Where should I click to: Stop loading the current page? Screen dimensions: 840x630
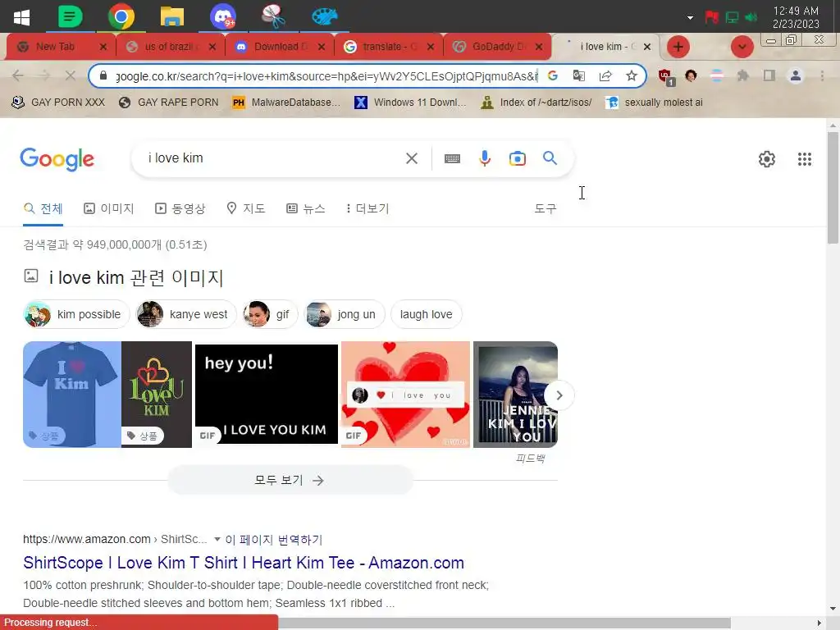pos(70,76)
